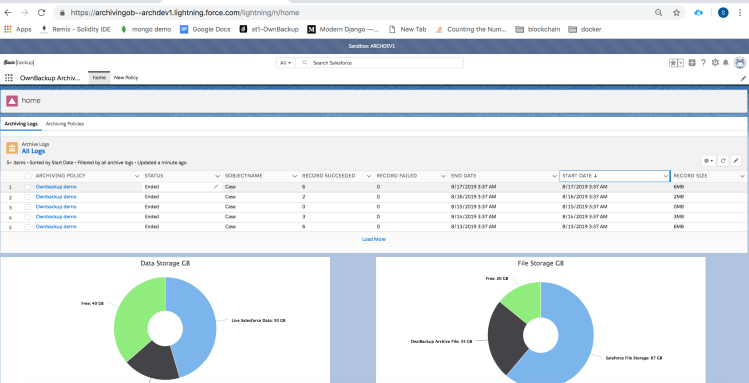The image size is (749, 383).
Task: Check the checkbox for row 1
Action: click(x=27, y=187)
